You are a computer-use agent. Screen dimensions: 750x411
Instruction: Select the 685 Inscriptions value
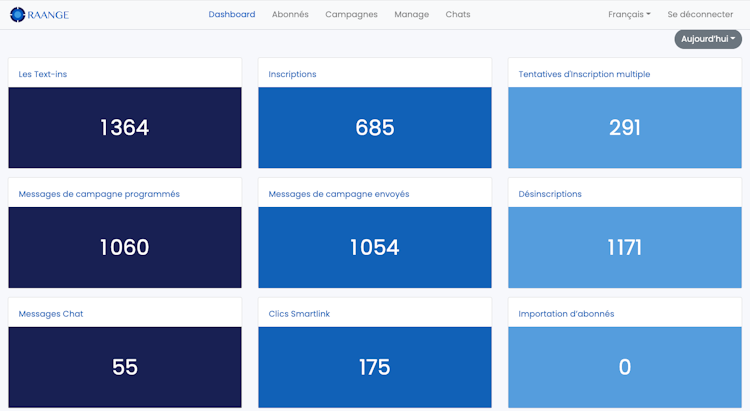point(375,127)
